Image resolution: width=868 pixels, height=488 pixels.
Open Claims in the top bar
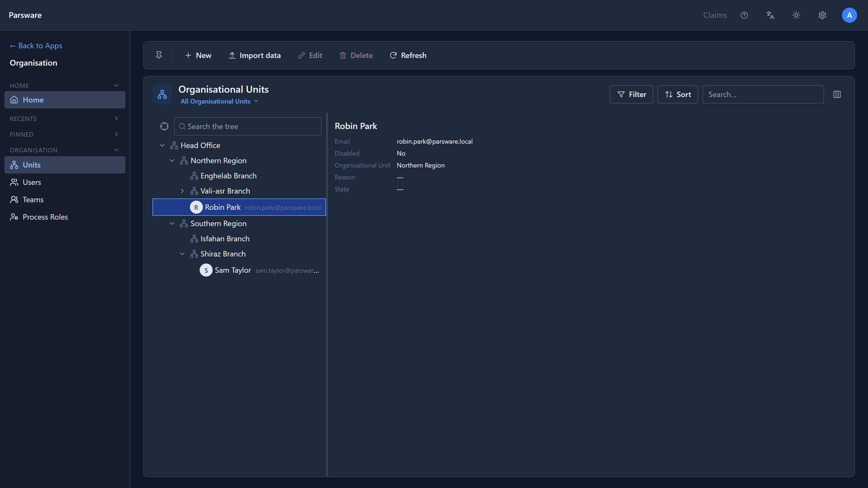(x=715, y=15)
